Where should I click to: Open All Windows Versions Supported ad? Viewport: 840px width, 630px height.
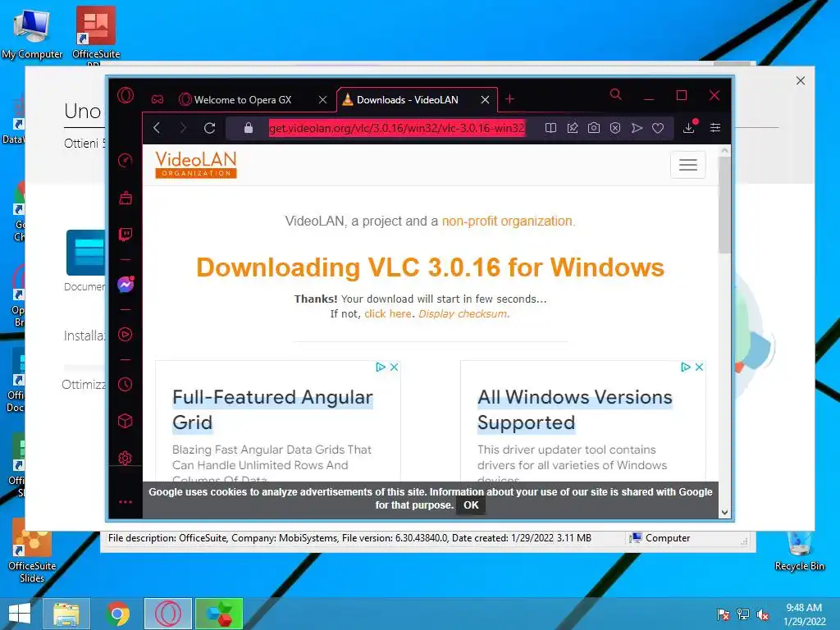pyautogui.click(x=575, y=409)
